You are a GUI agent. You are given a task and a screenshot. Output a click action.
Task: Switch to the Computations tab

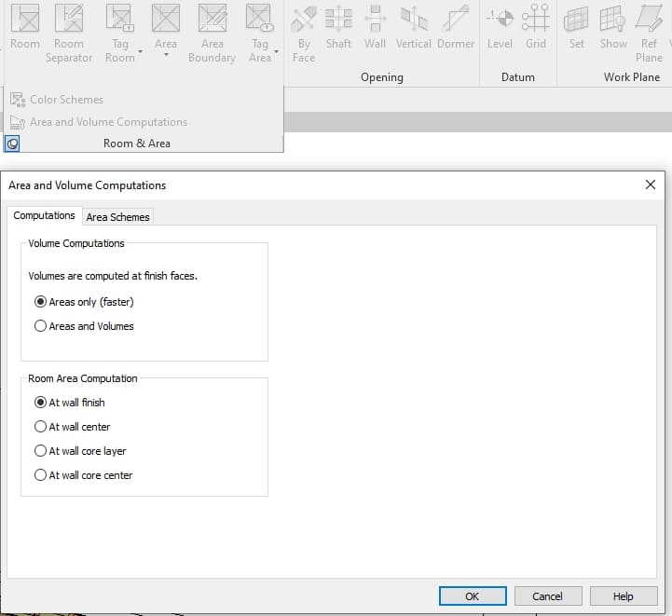44,215
